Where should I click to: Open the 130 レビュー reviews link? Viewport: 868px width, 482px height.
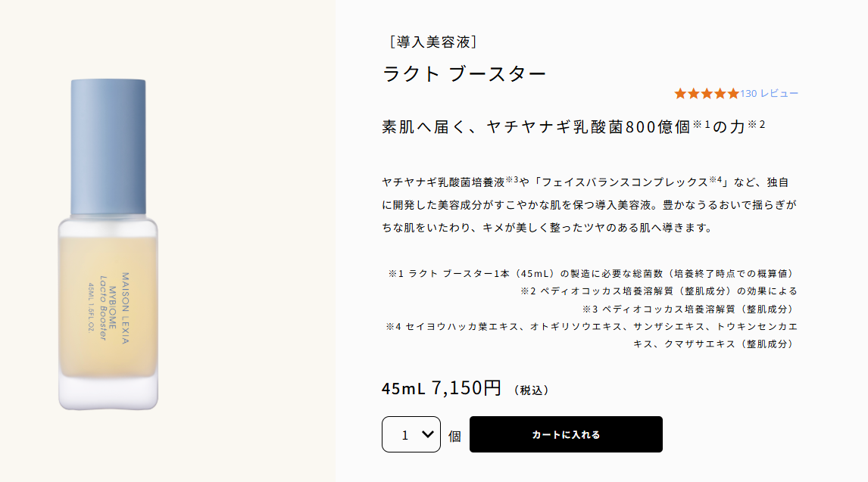click(x=770, y=94)
